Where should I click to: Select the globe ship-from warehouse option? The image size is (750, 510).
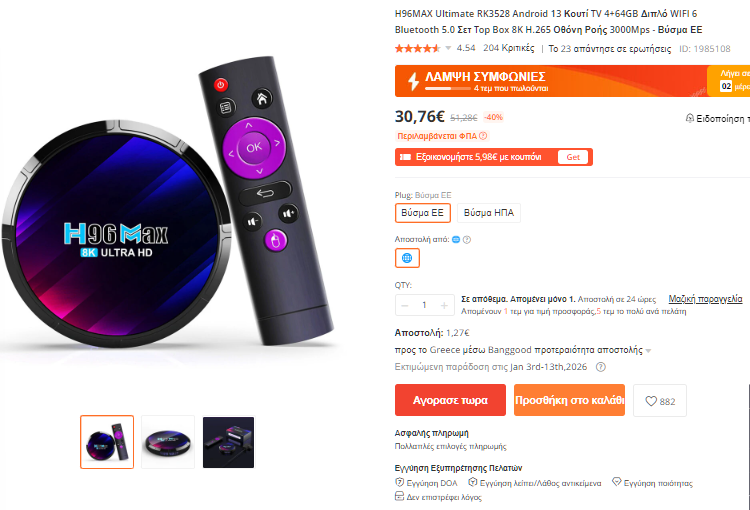pyautogui.click(x=407, y=258)
